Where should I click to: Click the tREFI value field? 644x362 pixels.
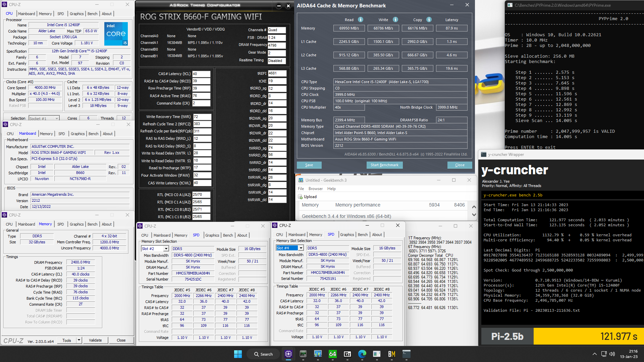277,73
